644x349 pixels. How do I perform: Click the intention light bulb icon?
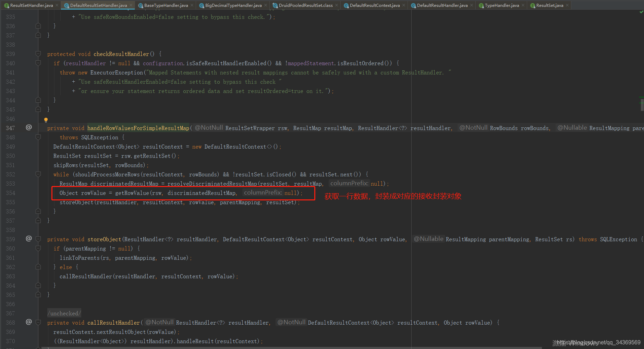click(x=46, y=120)
